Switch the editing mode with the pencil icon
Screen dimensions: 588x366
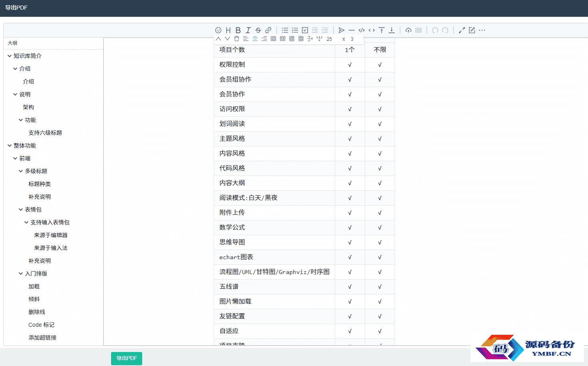point(472,30)
